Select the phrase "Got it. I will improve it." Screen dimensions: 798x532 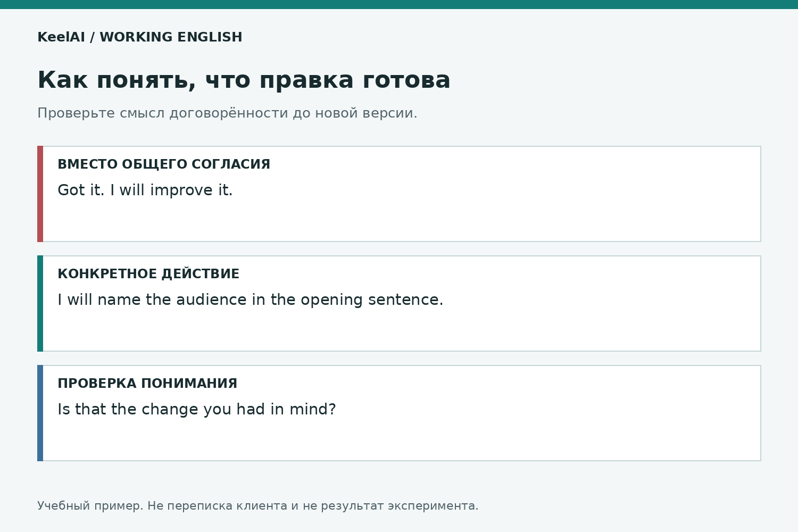point(145,190)
